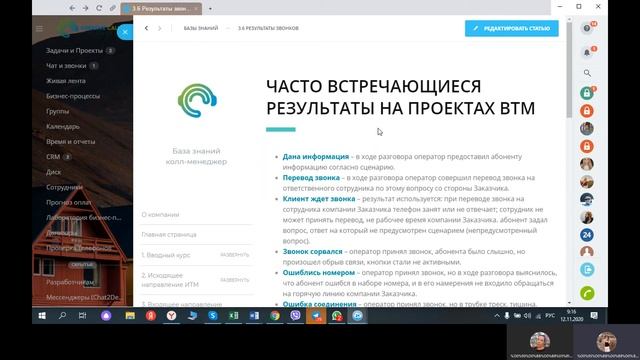
Task: Open Word from taskbar
Action: (254, 316)
